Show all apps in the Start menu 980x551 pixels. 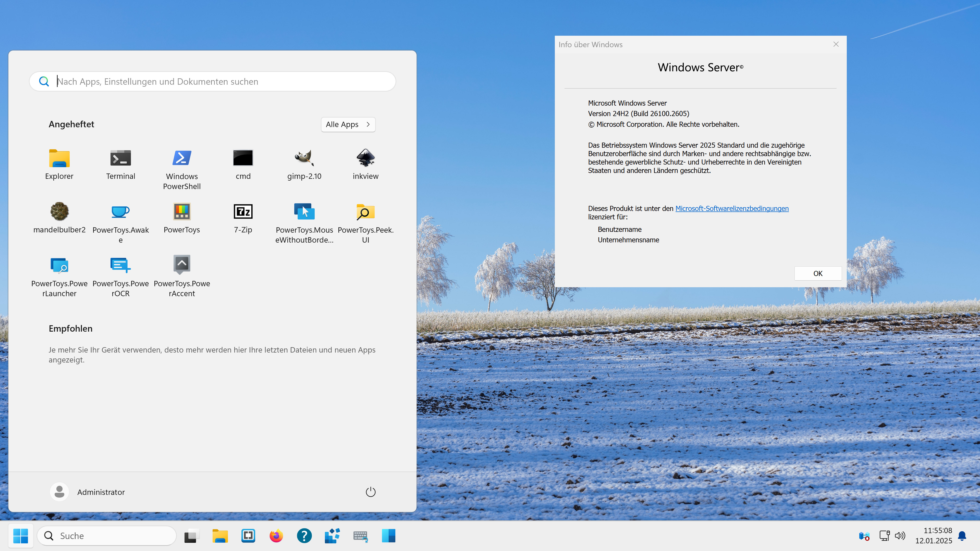(x=347, y=124)
